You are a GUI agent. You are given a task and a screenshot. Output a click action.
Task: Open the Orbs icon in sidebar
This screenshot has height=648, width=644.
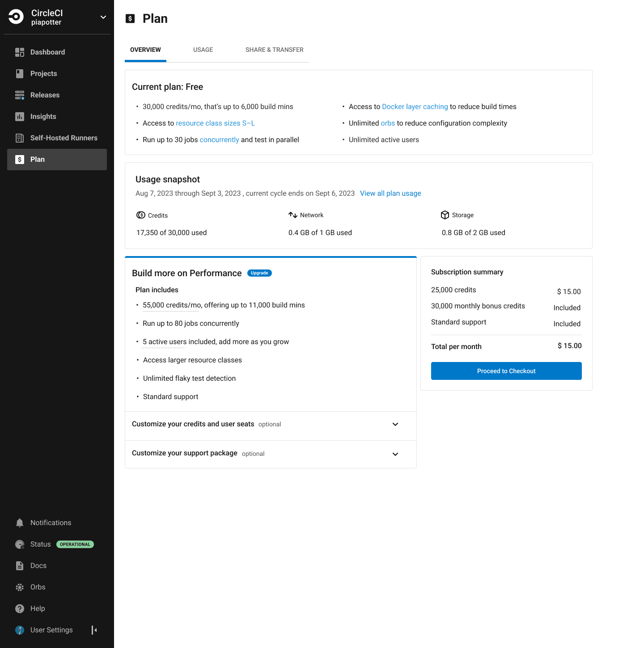20,587
